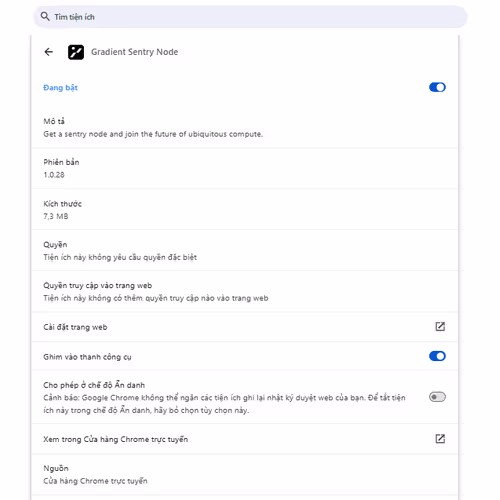Image resolution: width=500 pixels, height=500 pixels.
Task: Click the Gradient Sentry Node extension icon
Action: point(76,52)
